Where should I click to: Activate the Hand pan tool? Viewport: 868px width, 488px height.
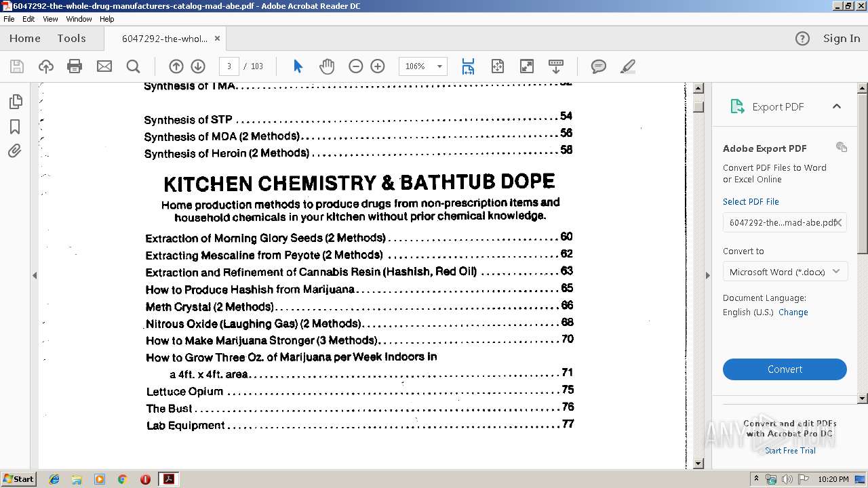click(327, 66)
